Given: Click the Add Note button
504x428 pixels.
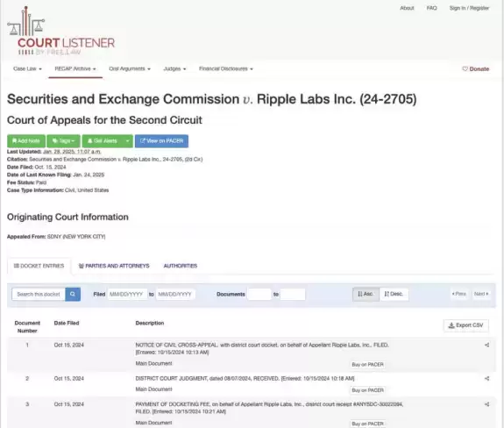Looking at the screenshot, I should (26, 141).
